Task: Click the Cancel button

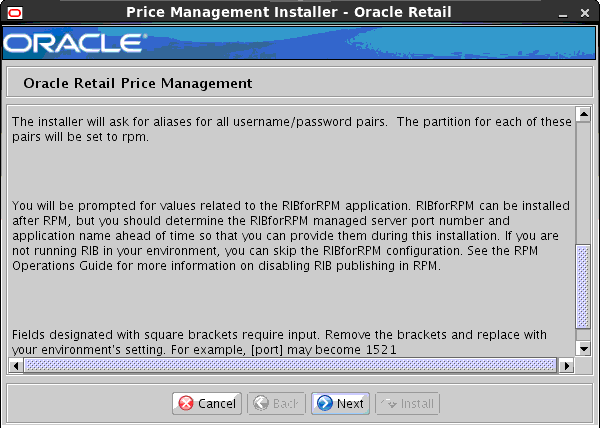Action: tap(207, 403)
